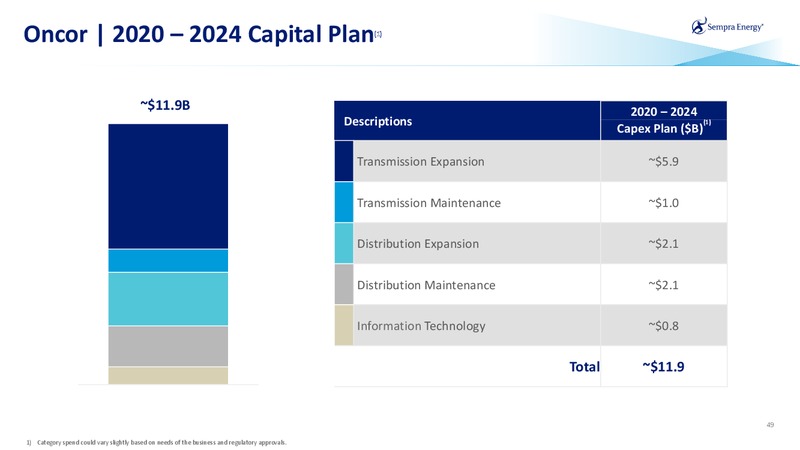The image size is (800, 450).
Task: Click the teal swatch beside Distribution Expansion
Action: click(344, 243)
